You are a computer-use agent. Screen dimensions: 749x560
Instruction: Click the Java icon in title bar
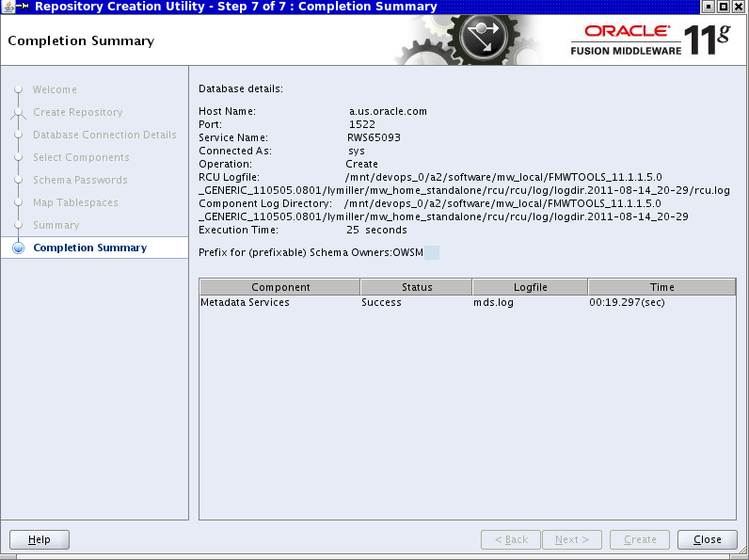(x=8, y=7)
